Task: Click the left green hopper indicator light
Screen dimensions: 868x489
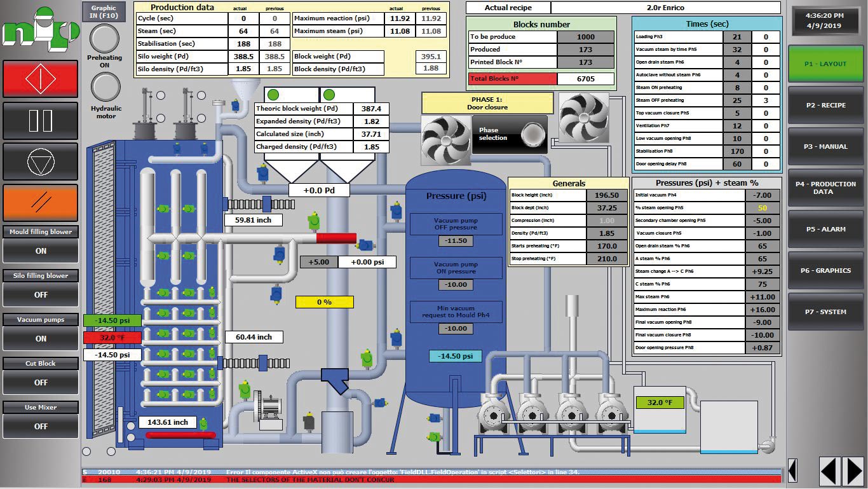Action: point(273,95)
